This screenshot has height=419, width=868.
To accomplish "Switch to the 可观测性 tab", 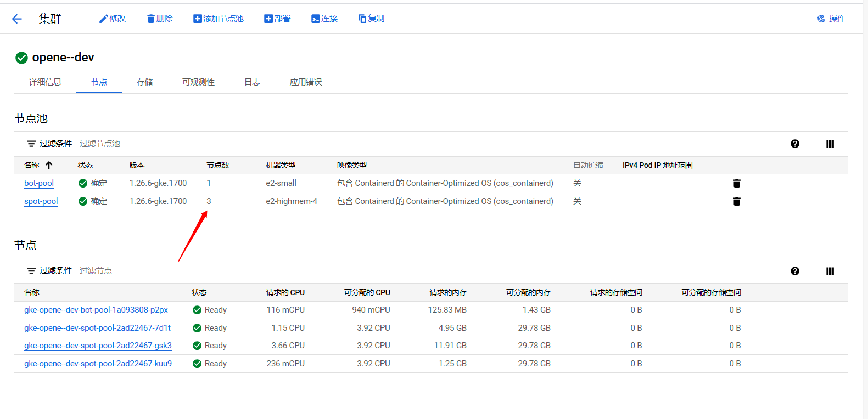I will click(x=198, y=82).
